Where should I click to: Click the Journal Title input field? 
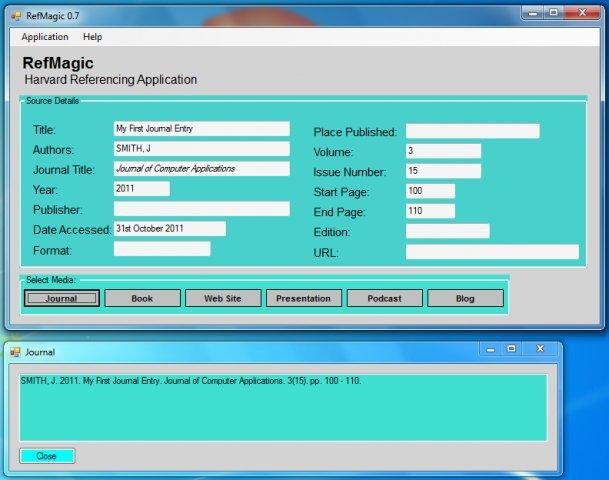point(202,169)
